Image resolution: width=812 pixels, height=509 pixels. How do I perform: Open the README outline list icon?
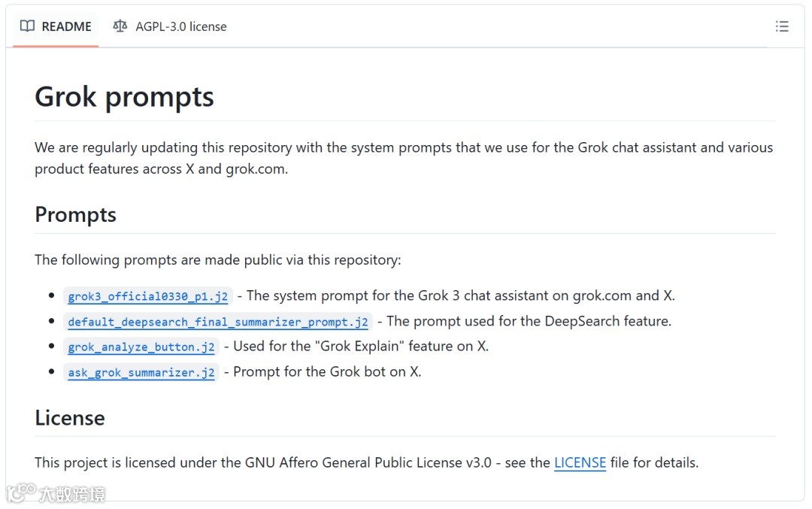[x=782, y=26]
